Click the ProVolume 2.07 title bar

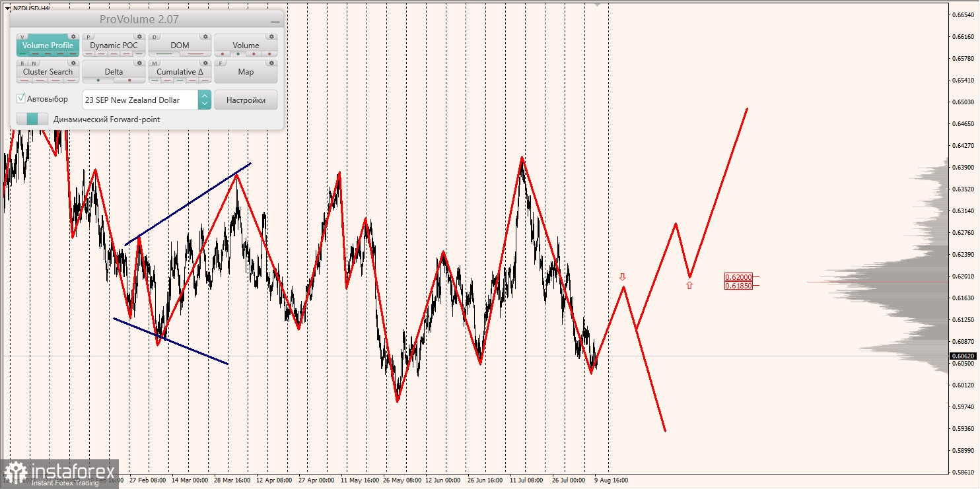click(147, 20)
